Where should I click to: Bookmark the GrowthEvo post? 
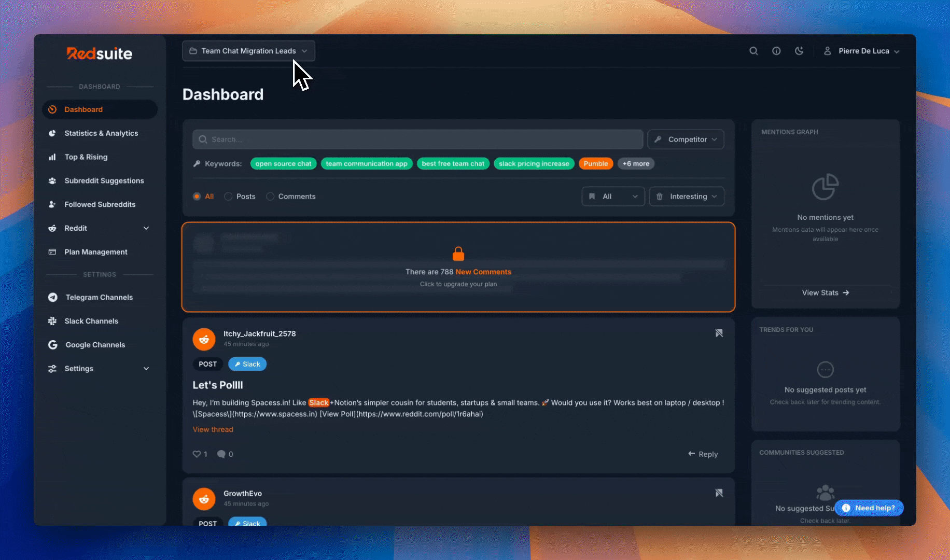(x=719, y=493)
